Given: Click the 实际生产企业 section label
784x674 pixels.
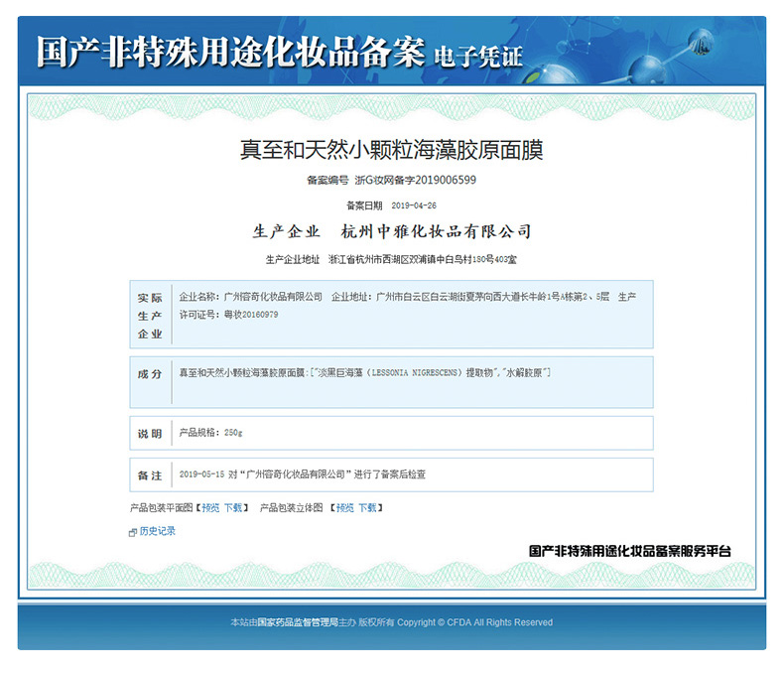Looking at the screenshot, I should tap(150, 316).
